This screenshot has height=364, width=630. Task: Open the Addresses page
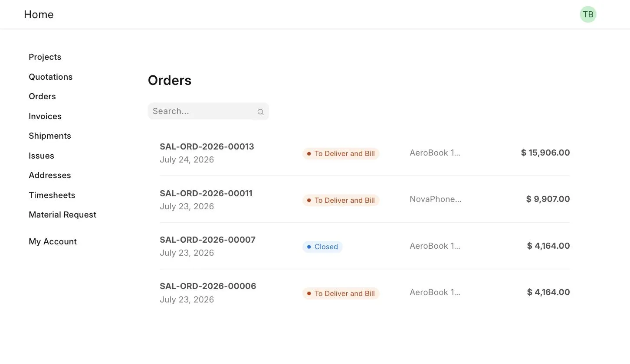(50, 175)
